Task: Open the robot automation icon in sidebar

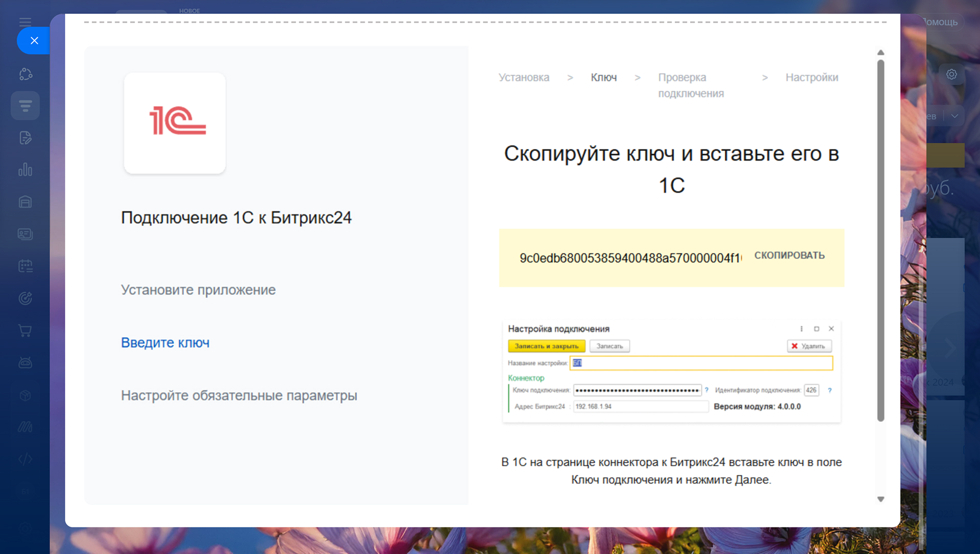Action: 26,363
